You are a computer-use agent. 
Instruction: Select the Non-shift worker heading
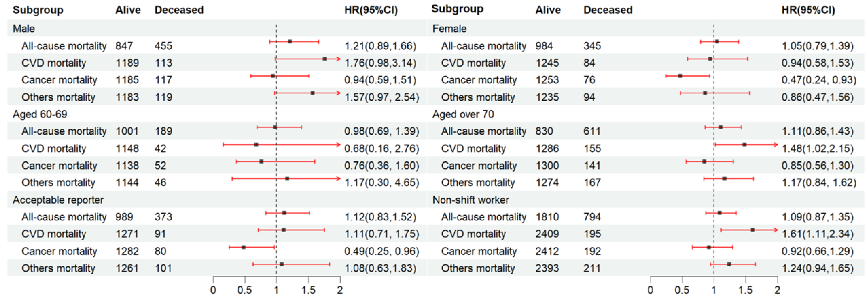click(470, 200)
